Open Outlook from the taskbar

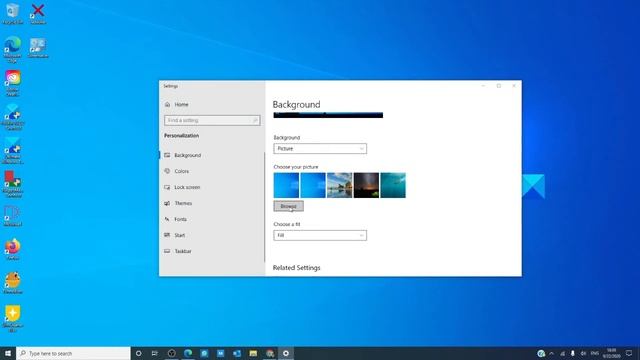point(237,353)
